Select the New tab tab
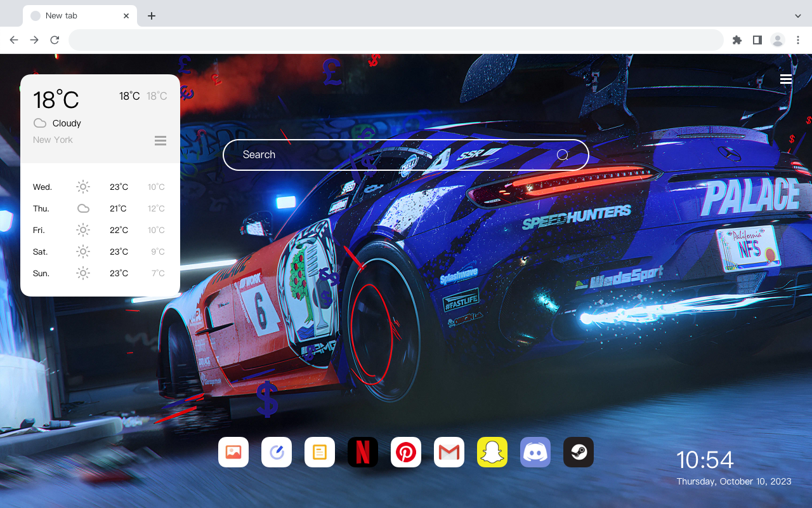Viewport: 812px width, 508px height. (x=80, y=16)
